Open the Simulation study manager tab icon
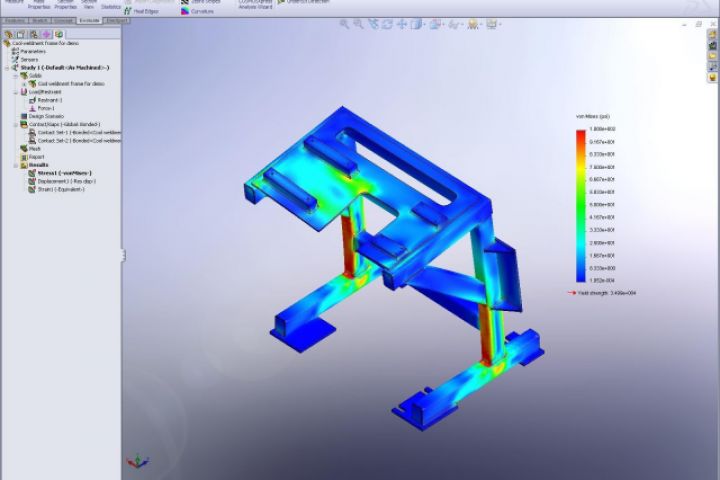This screenshot has width=720, height=480. pos(59,34)
